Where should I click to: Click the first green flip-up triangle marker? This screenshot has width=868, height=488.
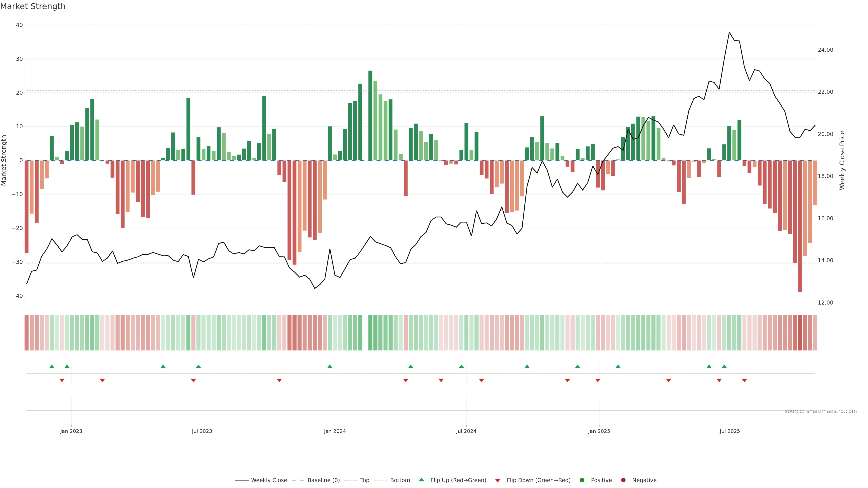pyautogui.click(x=52, y=366)
